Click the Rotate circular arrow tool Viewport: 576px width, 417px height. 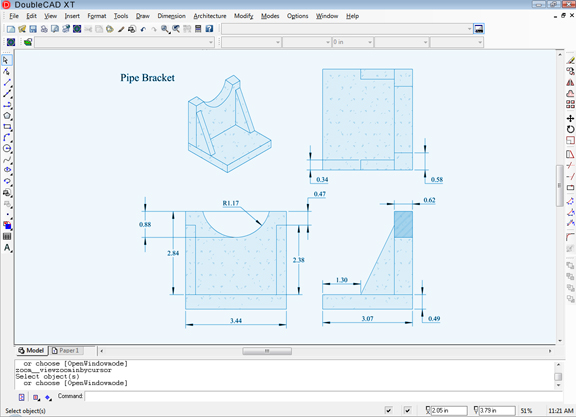pos(570,129)
